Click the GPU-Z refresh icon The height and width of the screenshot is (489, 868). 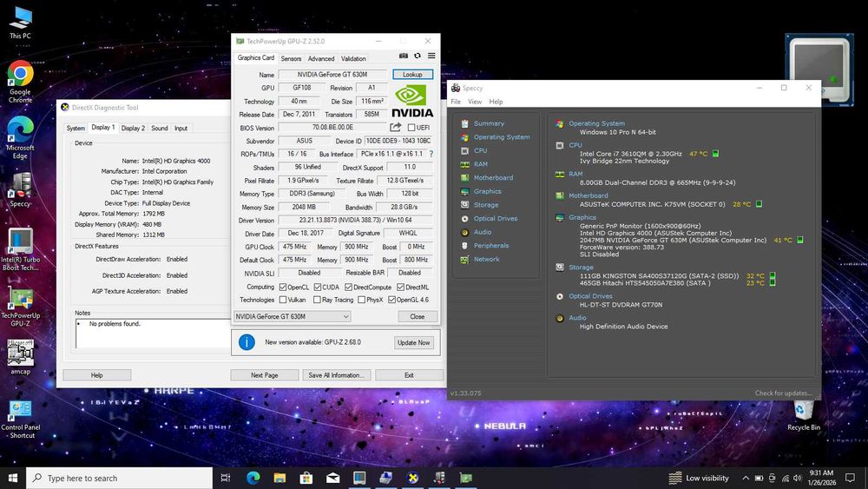[418, 56]
